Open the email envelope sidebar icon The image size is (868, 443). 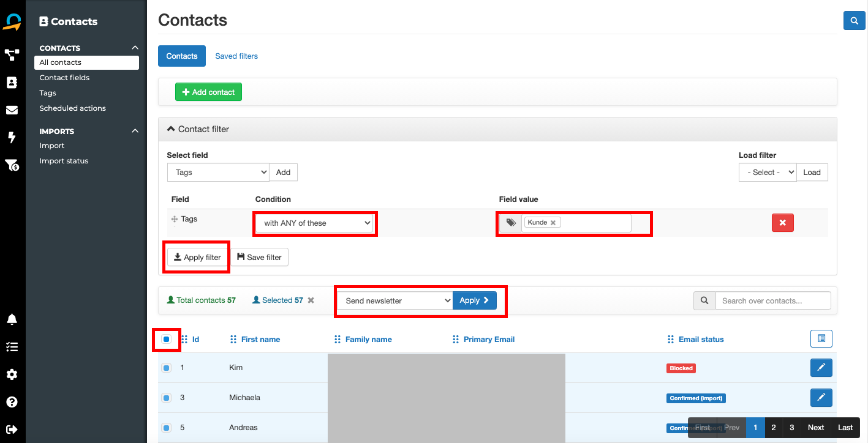(x=12, y=110)
